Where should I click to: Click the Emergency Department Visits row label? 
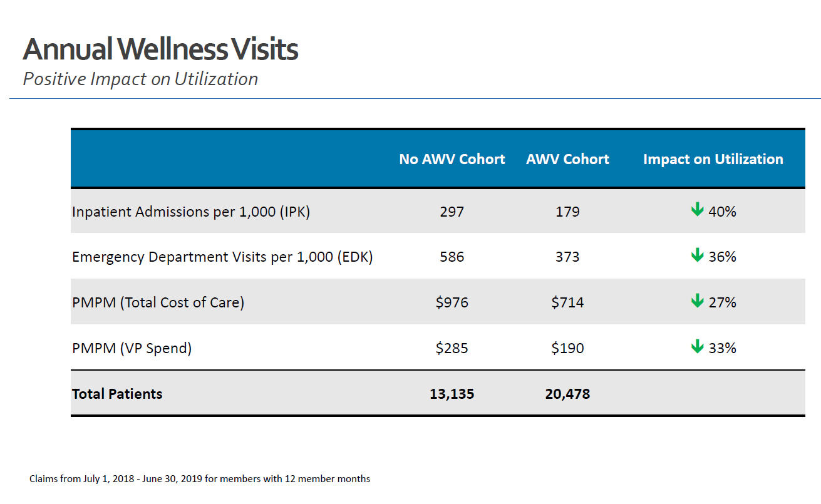(222, 257)
